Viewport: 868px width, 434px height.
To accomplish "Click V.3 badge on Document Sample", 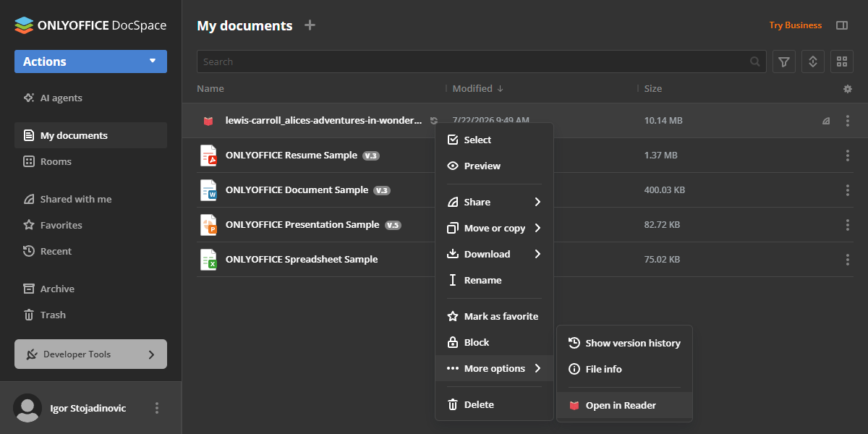I will (382, 190).
